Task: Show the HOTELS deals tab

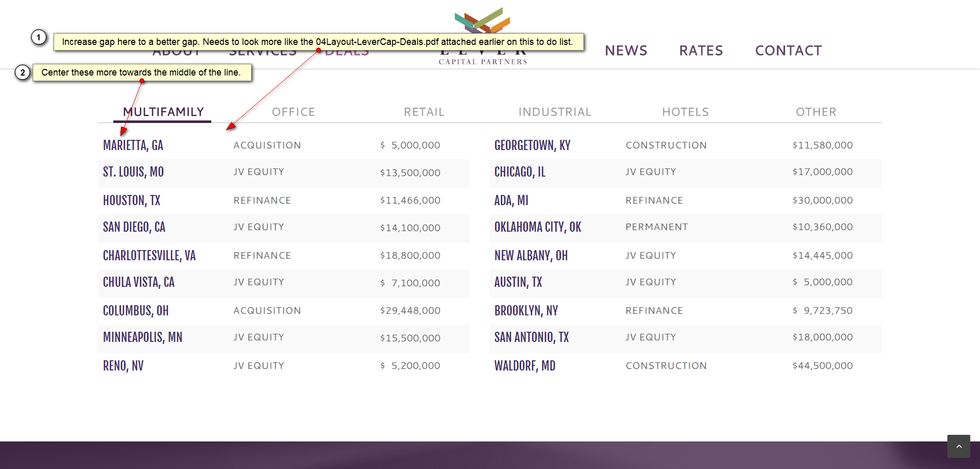Action: 685,112
